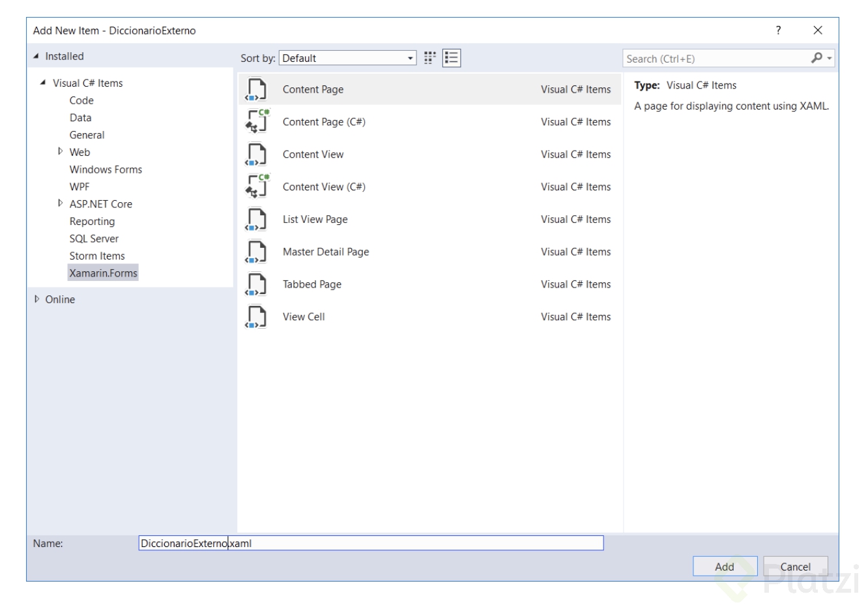Select the General category

click(x=87, y=135)
